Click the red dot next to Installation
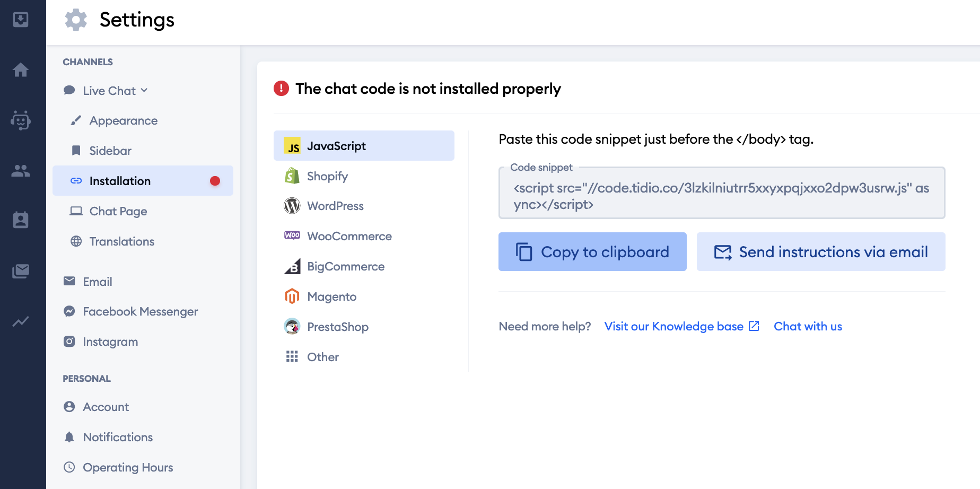This screenshot has height=489, width=980. pyautogui.click(x=215, y=181)
